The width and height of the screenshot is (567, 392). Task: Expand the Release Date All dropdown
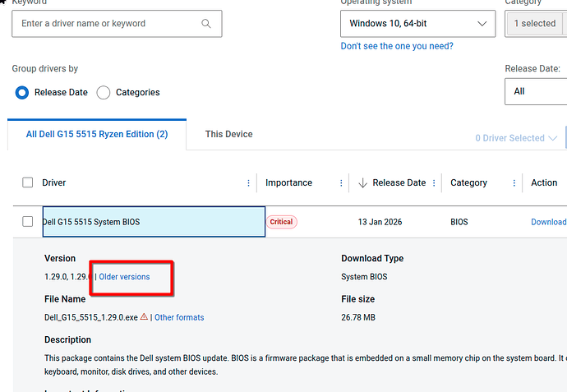pyautogui.click(x=535, y=91)
